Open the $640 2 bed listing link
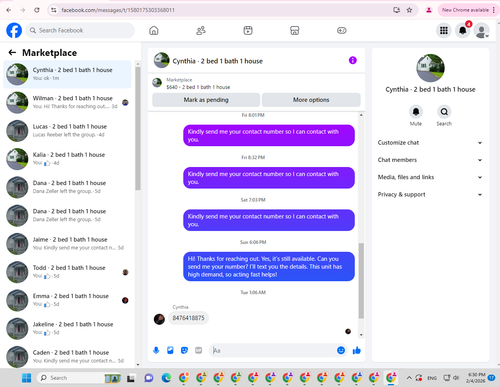Image resolution: width=500 pixels, height=387 pixels. pos(198,87)
